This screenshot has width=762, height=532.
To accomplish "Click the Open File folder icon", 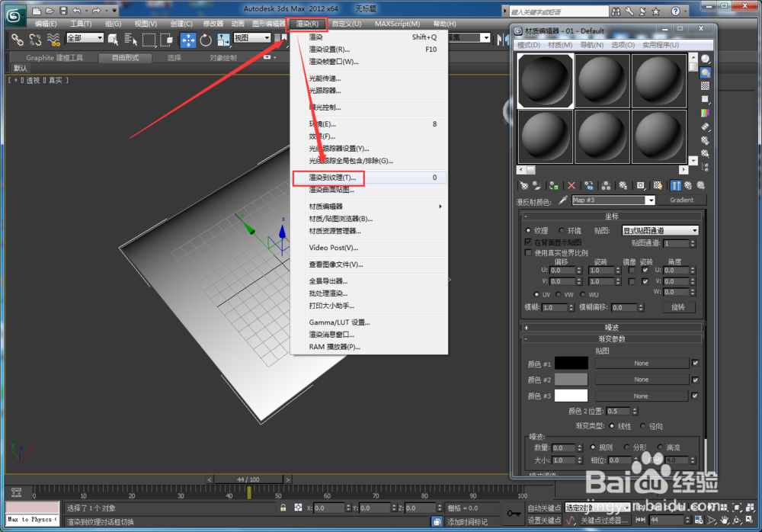I will [50, 10].
